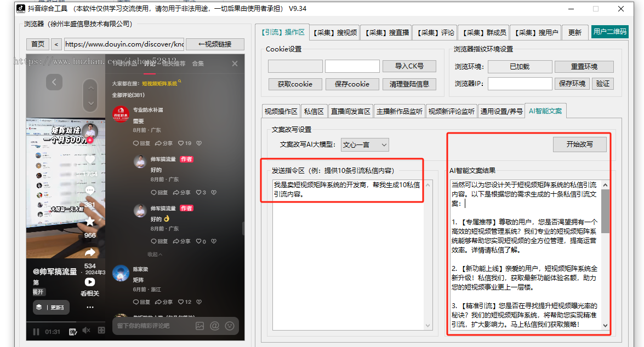Switch to 视频操作区 sub-tab
This screenshot has width=644, height=347.
pos(281,111)
